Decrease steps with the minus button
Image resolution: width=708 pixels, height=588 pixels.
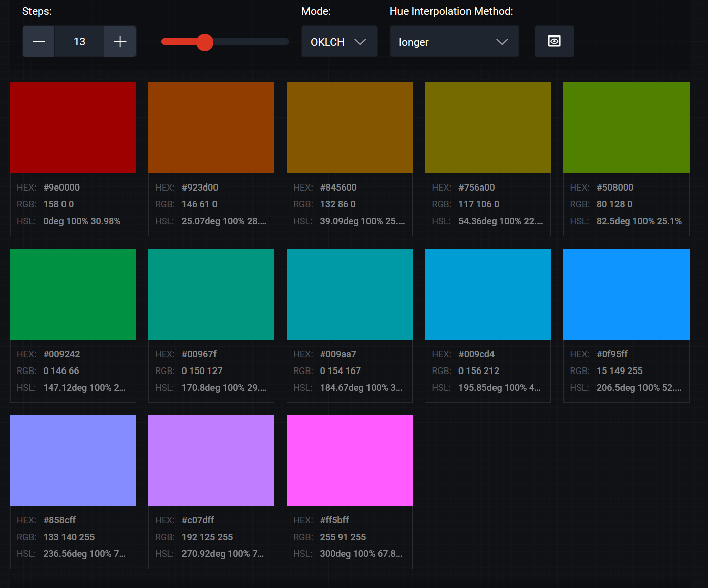(39, 42)
